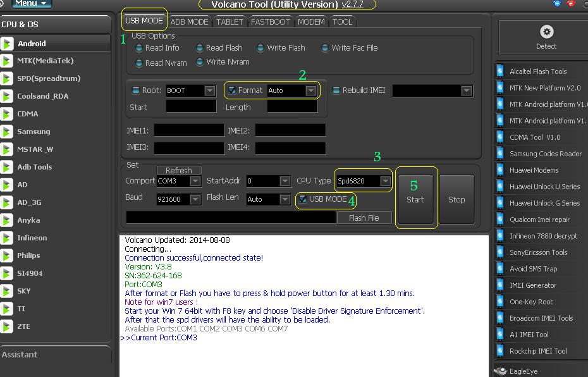
Task: Click the Length input field
Action: (292, 106)
